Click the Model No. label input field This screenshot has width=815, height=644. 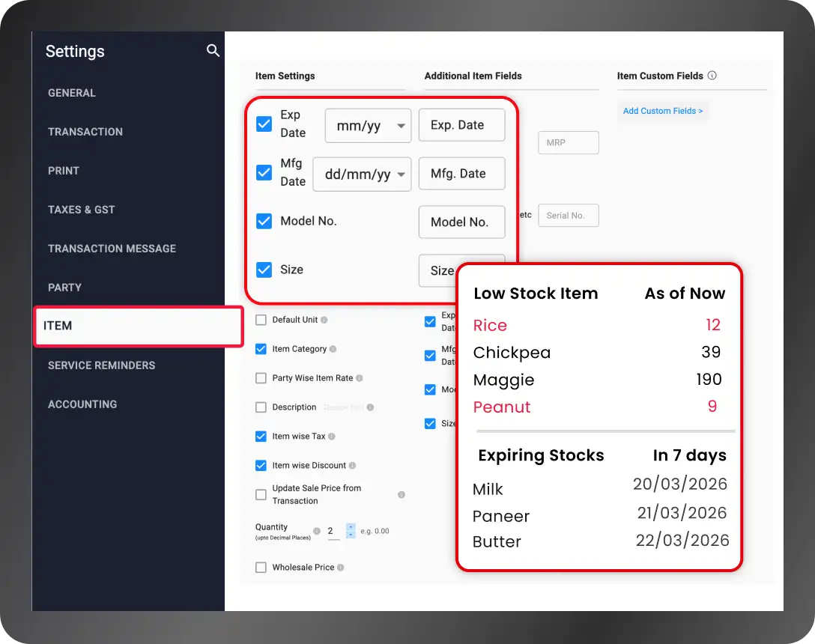[461, 222]
